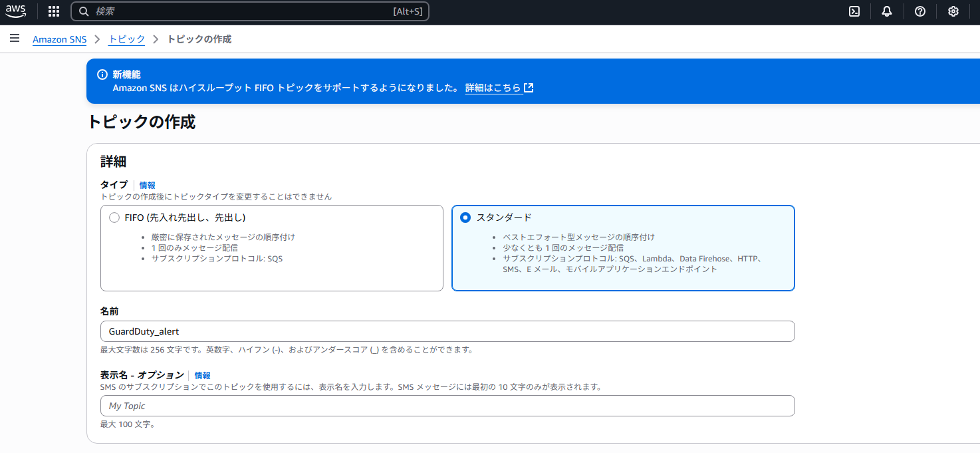
Task: Click the 新機能 banner title
Action: (x=127, y=75)
